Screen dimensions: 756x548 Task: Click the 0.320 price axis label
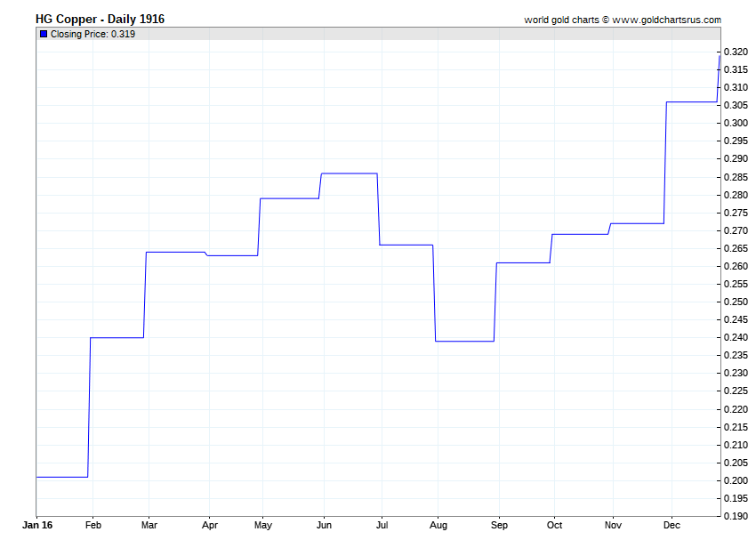pyautogui.click(x=736, y=52)
